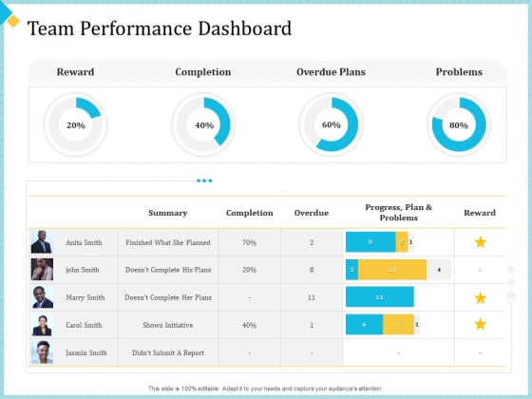Click Marry Smith's overdue value 11
This screenshot has height=399, width=532.
point(312,297)
